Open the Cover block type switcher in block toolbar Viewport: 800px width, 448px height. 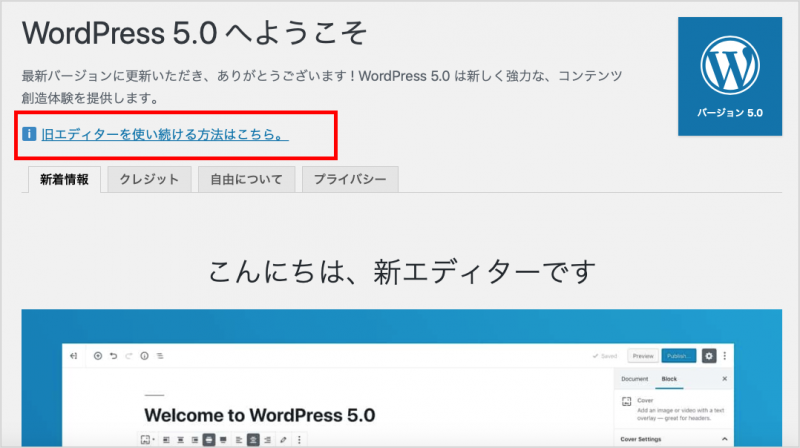tap(147, 440)
